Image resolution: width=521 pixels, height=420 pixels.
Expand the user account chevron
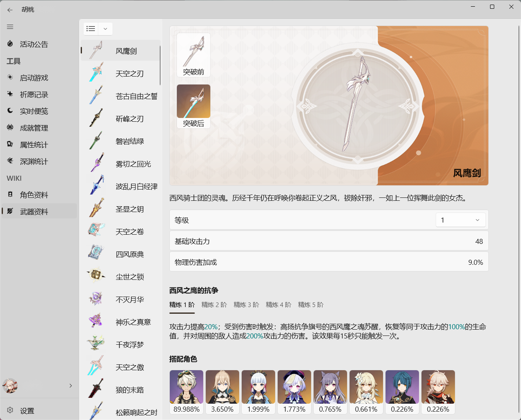(x=71, y=386)
